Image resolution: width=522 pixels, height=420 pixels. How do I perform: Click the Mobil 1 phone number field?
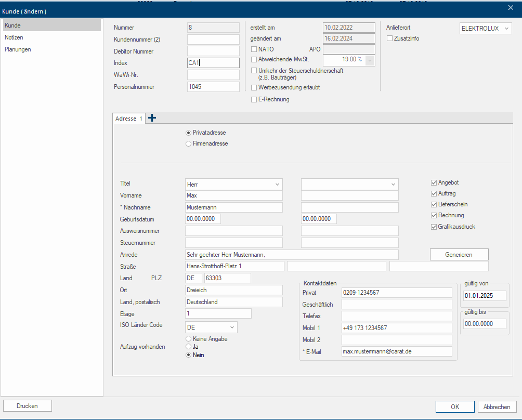397,328
